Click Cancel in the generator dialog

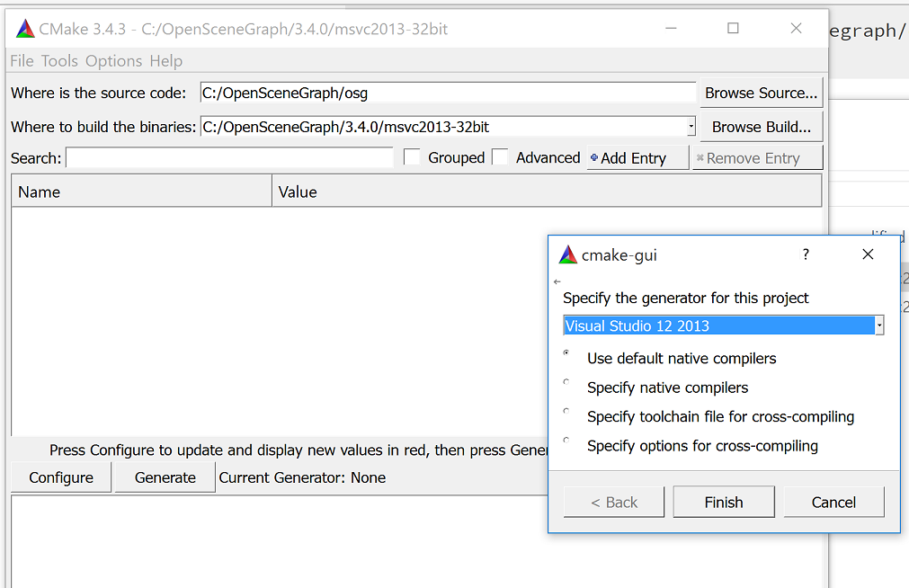tap(833, 503)
